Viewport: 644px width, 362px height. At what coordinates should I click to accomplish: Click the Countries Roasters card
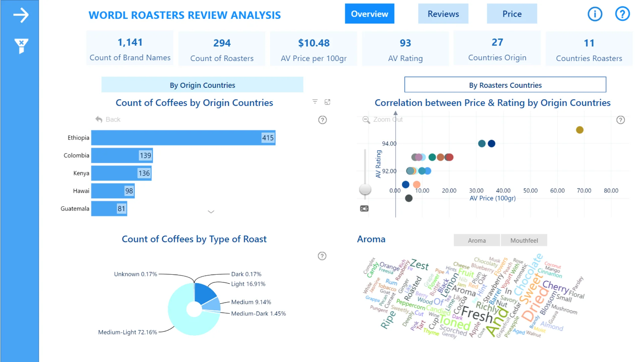click(x=589, y=48)
